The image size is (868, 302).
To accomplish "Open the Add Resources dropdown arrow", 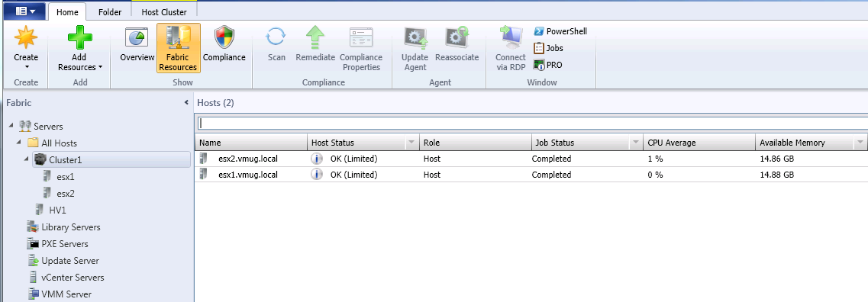I will click(x=100, y=67).
